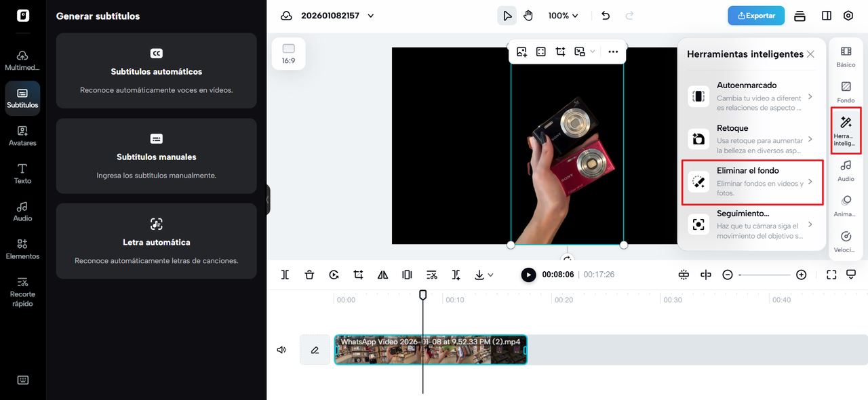868x400 pixels.
Task: Open the Fondo panel in right sidebar
Action: point(846,92)
